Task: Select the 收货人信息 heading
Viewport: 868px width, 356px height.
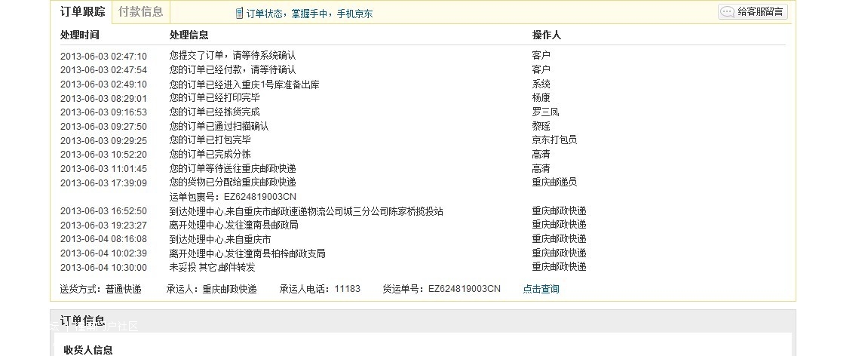Action: point(88,350)
